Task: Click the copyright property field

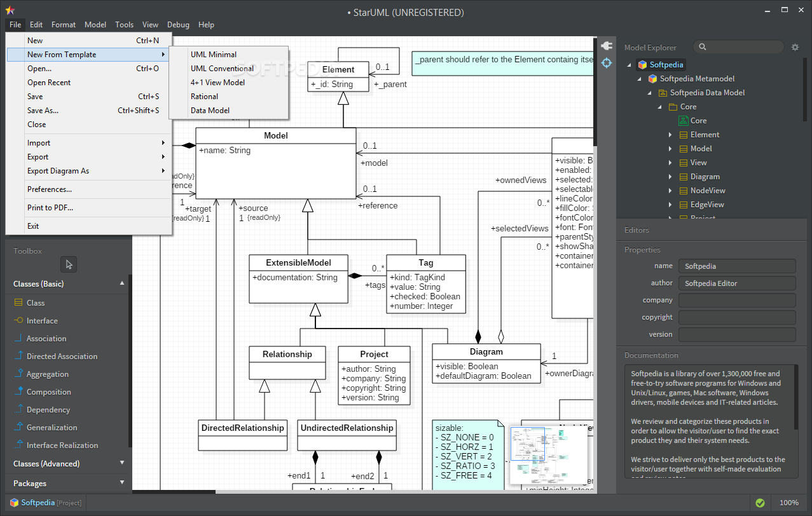Action: pos(737,318)
